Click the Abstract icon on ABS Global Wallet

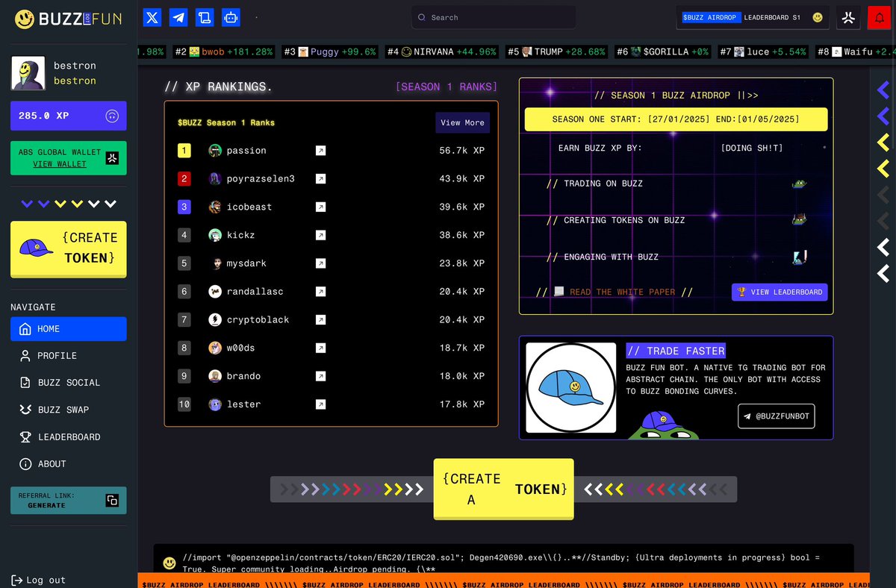coord(113,157)
